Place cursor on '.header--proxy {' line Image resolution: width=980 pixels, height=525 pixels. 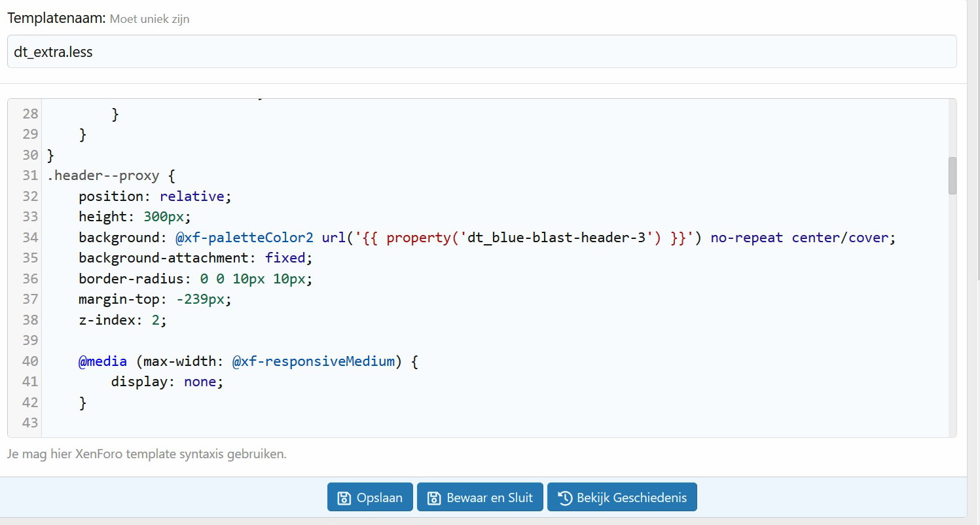coord(111,176)
